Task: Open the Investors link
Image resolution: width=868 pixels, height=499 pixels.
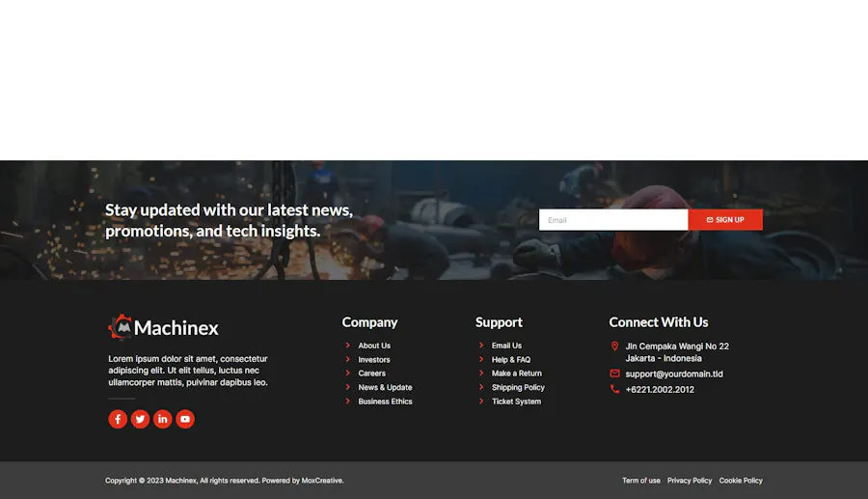Action: coord(374,359)
